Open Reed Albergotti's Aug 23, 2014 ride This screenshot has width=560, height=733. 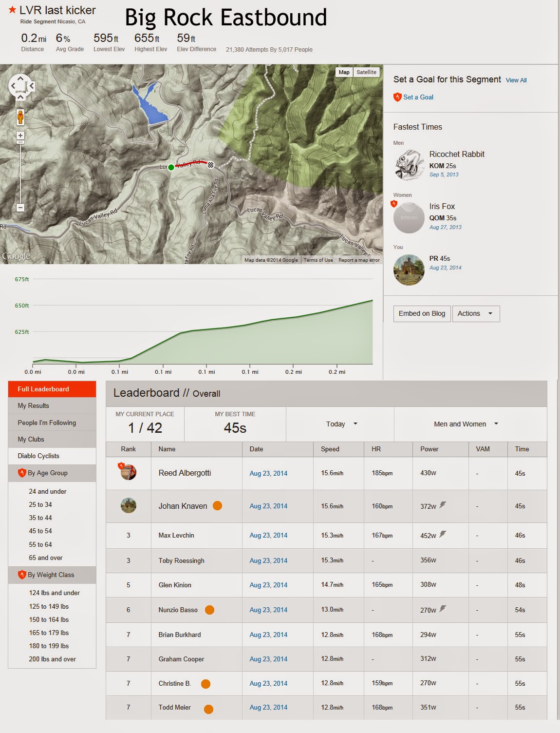(268, 473)
